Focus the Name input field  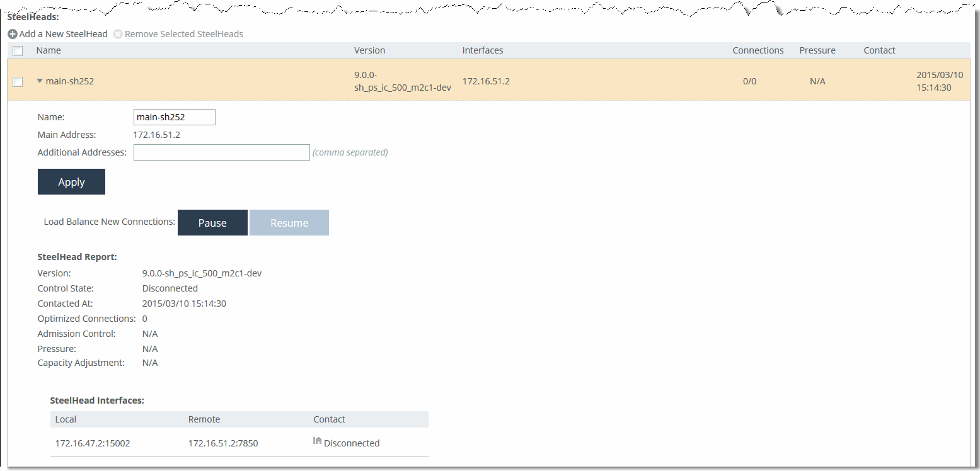tap(175, 117)
